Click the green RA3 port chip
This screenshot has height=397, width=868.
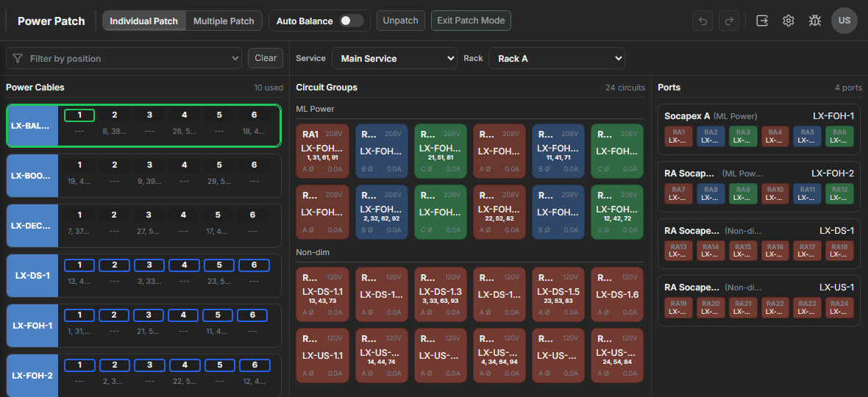[x=743, y=136]
